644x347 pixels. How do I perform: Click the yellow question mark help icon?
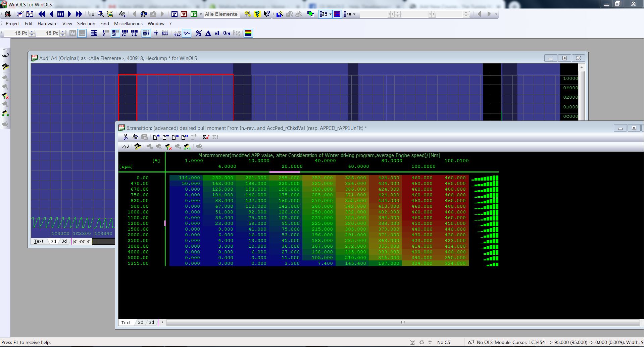(x=257, y=14)
